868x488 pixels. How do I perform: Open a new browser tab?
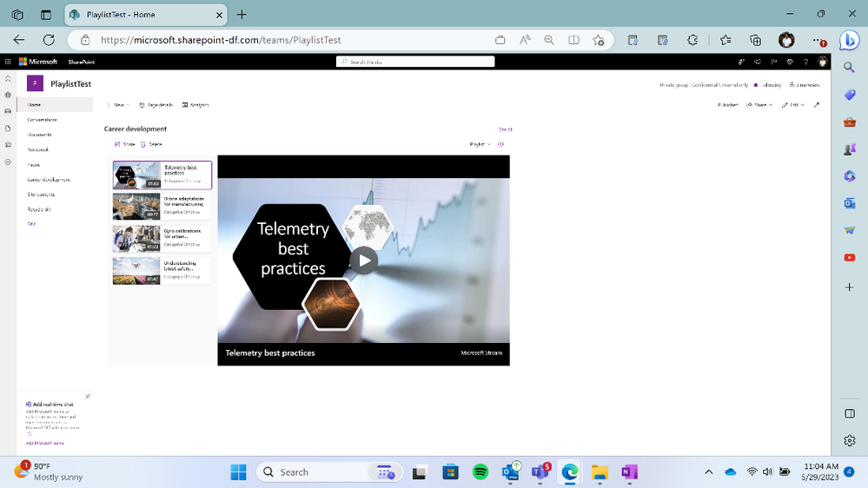242,15
